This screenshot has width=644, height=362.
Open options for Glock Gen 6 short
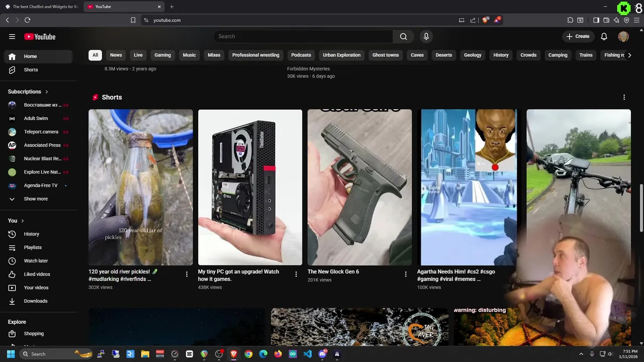click(406, 274)
